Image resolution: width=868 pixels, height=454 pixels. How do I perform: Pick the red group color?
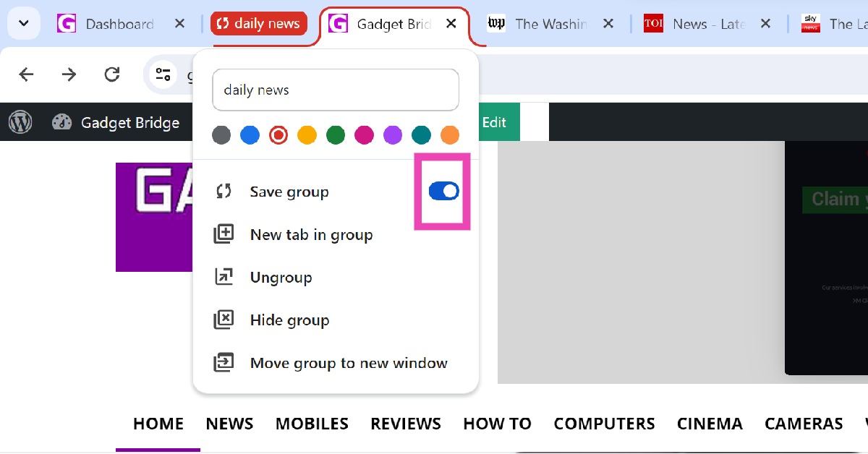coord(278,135)
